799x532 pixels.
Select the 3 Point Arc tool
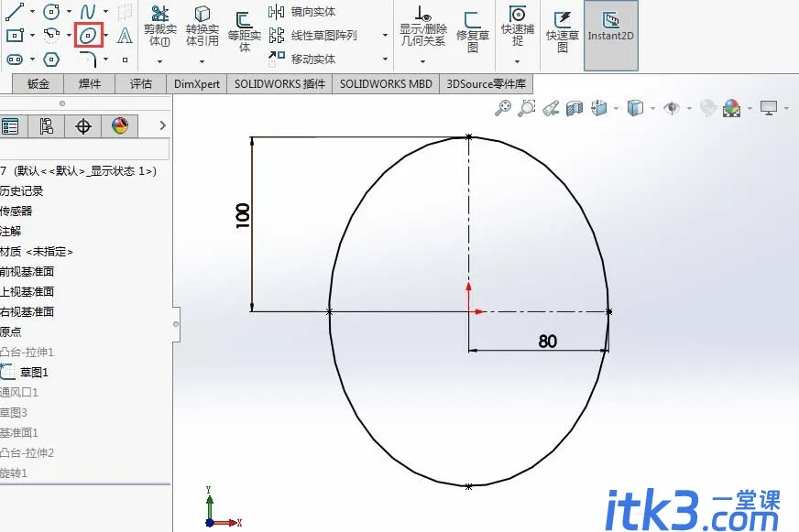pyautogui.click(x=51, y=35)
